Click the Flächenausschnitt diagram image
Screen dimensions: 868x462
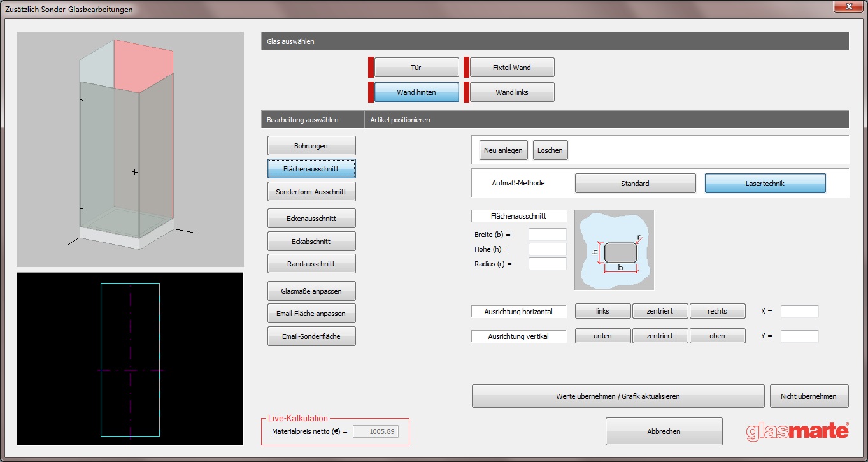point(614,250)
